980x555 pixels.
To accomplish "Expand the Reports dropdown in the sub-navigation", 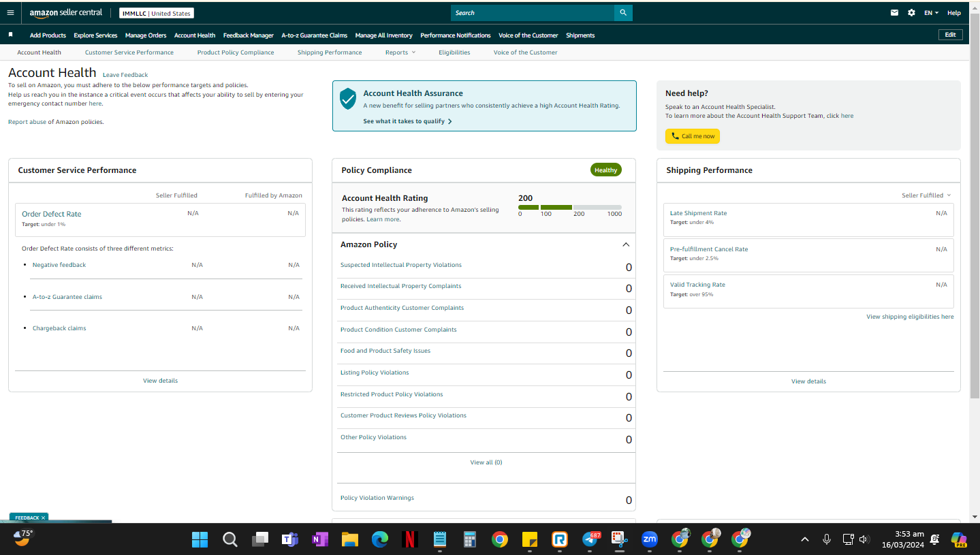I will click(x=400, y=52).
